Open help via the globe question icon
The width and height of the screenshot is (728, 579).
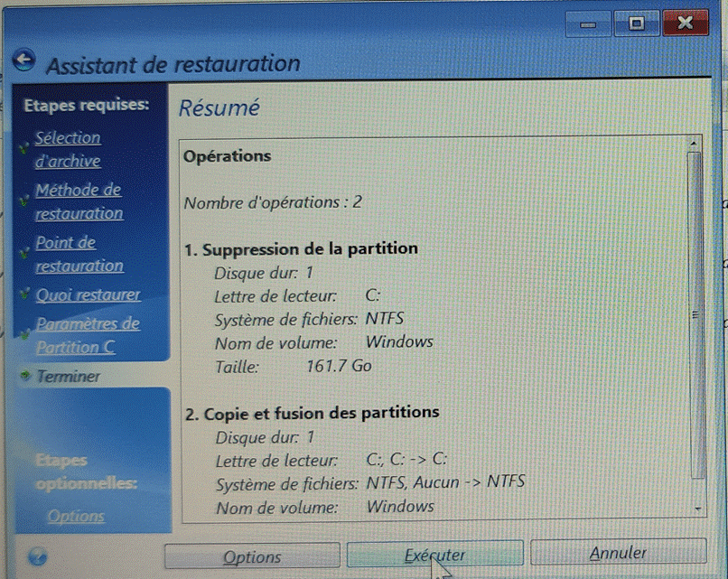(x=37, y=556)
